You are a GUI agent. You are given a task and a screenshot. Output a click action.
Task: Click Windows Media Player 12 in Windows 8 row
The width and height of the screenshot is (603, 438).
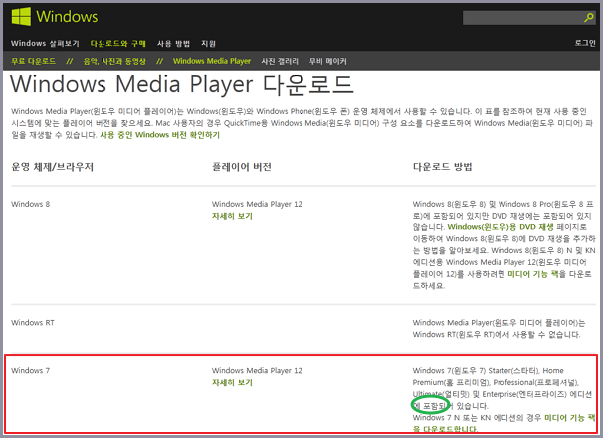click(x=257, y=204)
